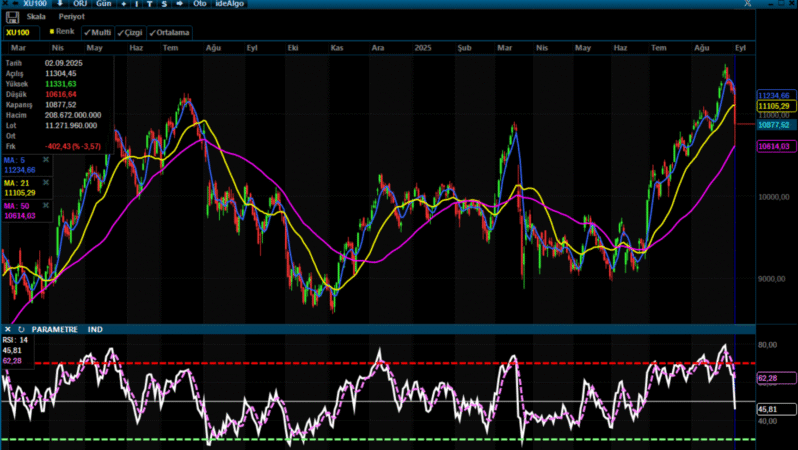Click the Tarih value 02.09.2025
This screenshot has width=798, height=450.
64,63
